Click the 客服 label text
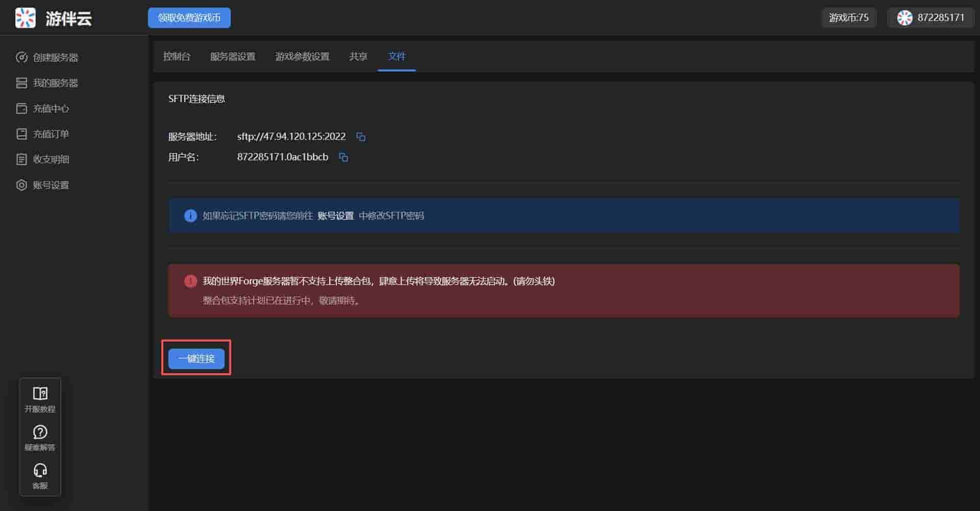This screenshot has height=511, width=980. [40, 485]
